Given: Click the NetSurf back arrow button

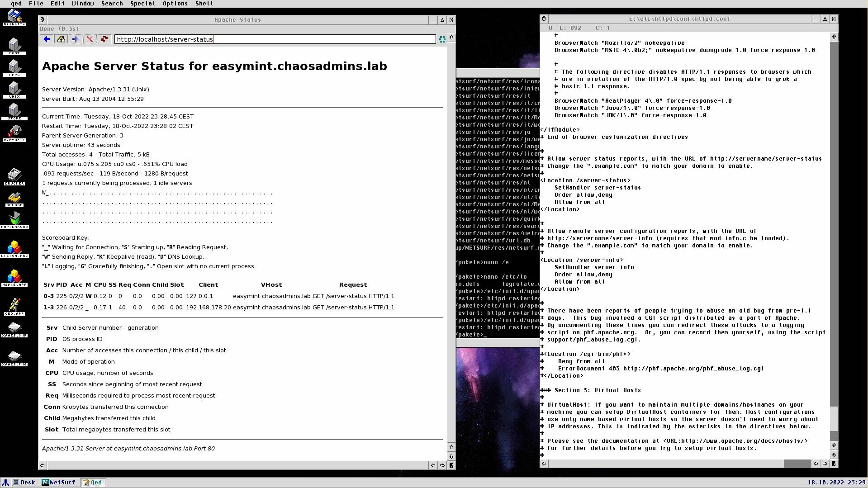Looking at the screenshot, I should point(47,39).
